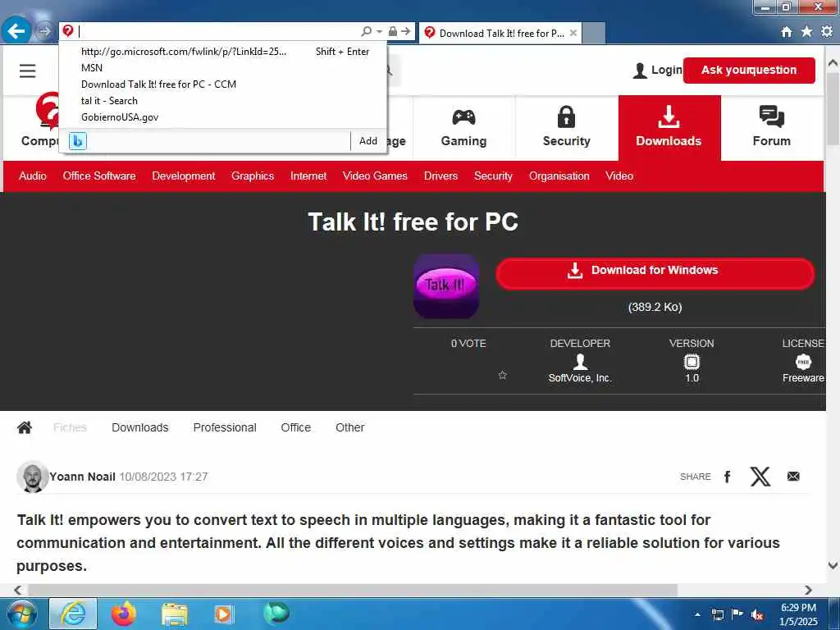Click the lock security icon in address bar
840x630 pixels.
(393, 32)
